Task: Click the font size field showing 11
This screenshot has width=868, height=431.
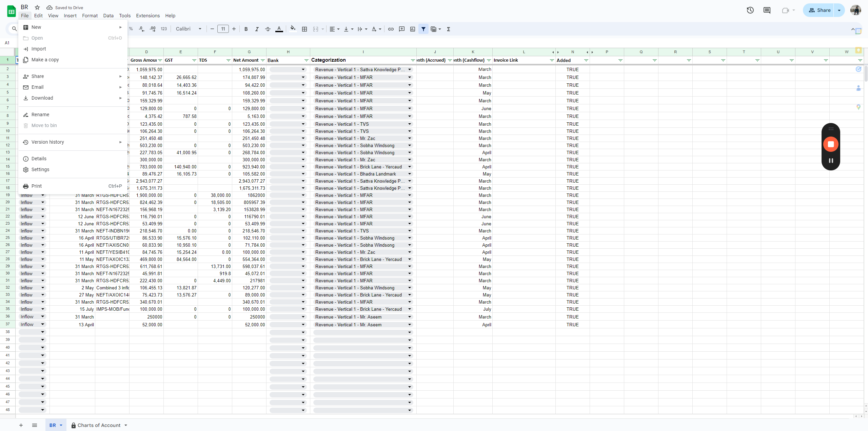Action: (x=223, y=29)
